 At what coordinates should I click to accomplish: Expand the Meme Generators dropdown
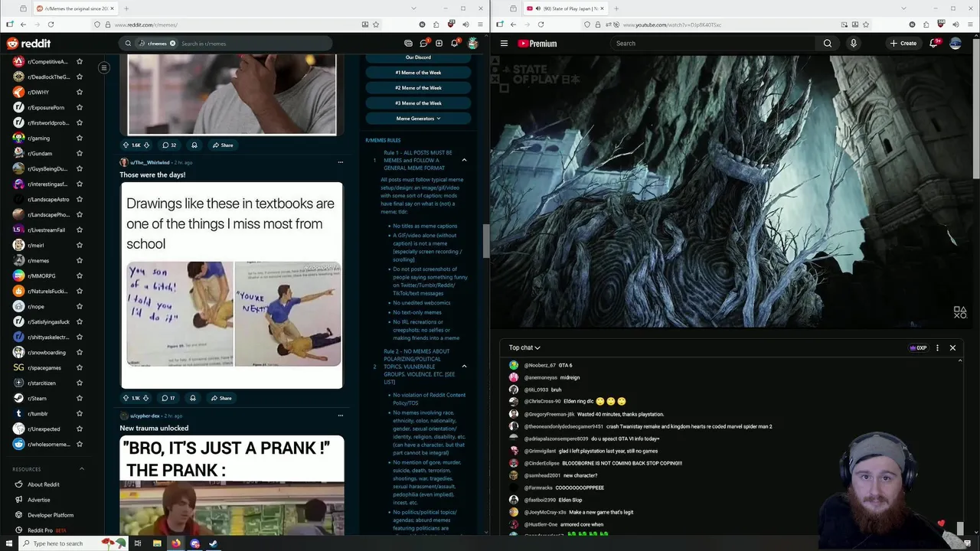pos(418,119)
